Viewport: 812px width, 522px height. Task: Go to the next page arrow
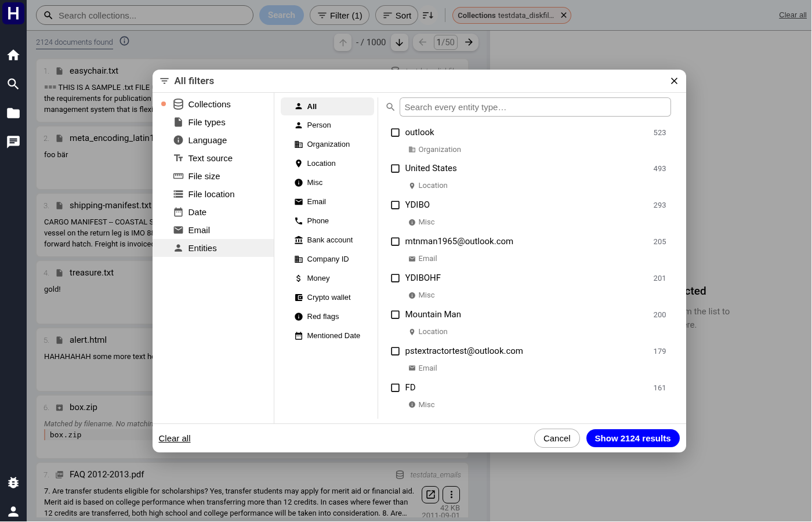point(469,42)
